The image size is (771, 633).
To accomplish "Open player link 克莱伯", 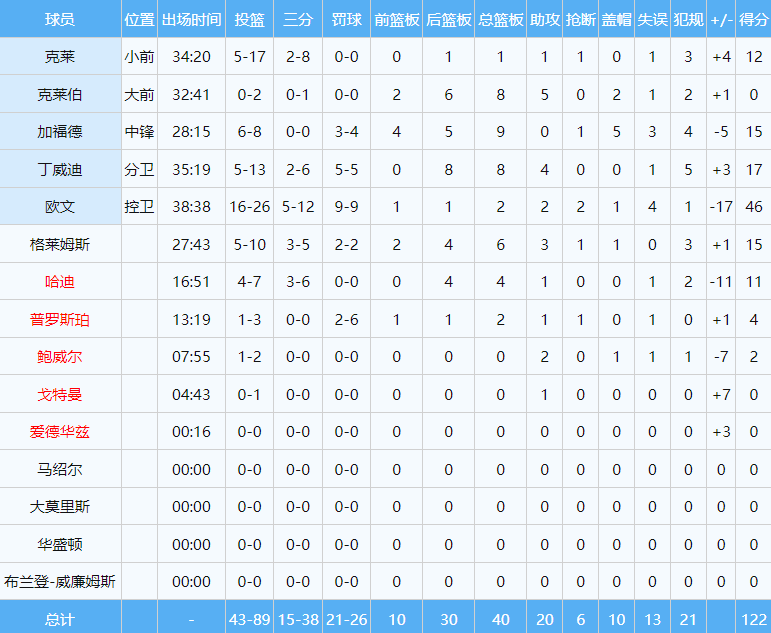I will 60,94.
